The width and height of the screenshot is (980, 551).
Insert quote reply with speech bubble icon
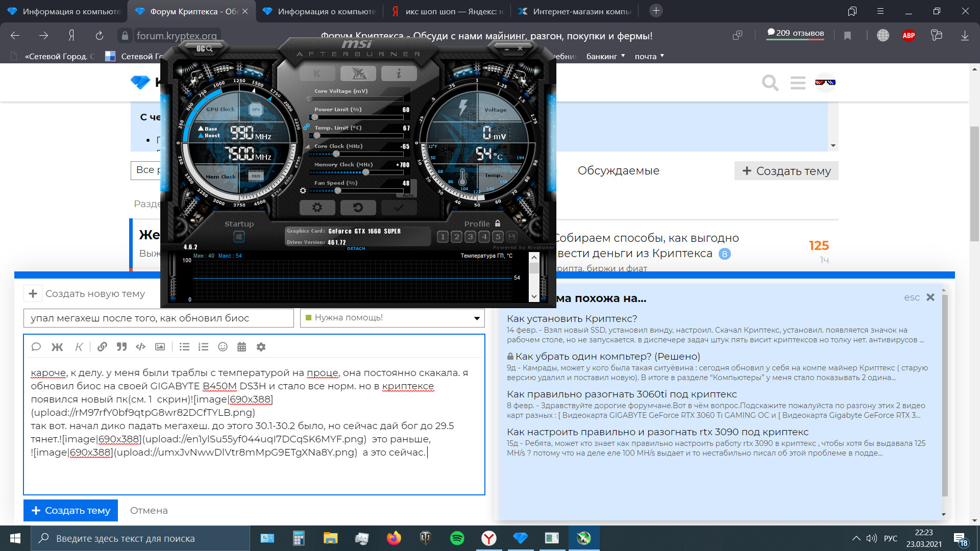36,347
